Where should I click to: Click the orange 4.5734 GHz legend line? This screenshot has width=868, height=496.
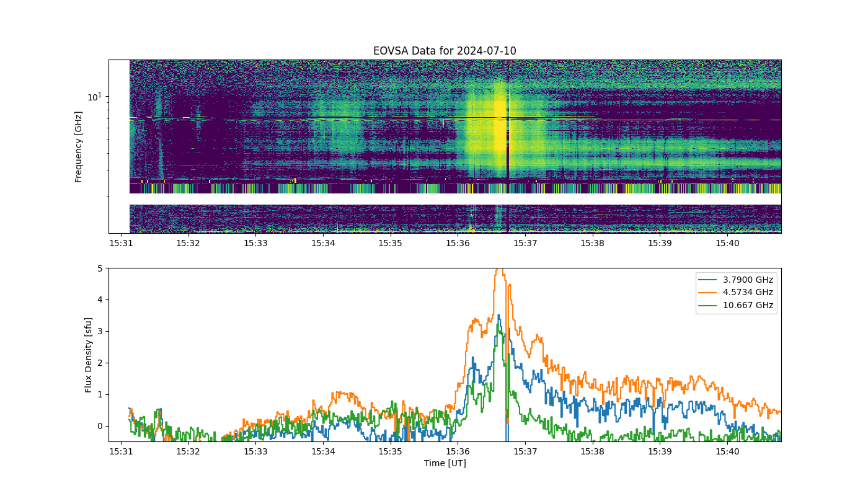pos(710,293)
